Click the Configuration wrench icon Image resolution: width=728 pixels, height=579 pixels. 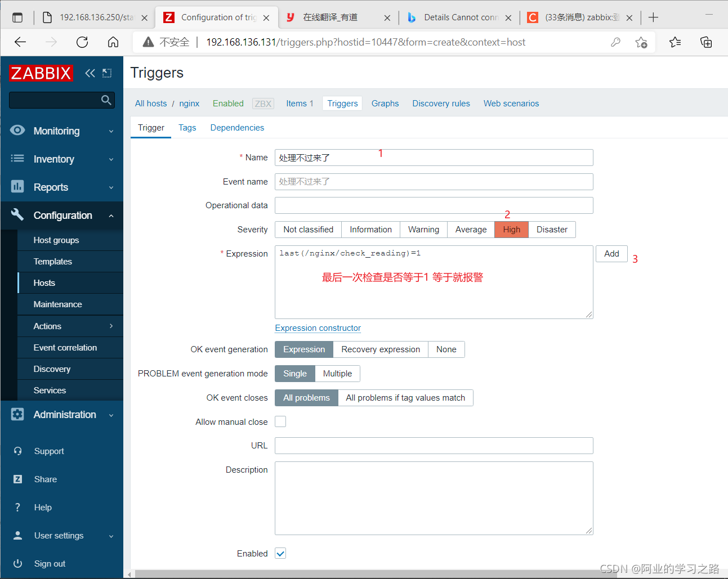coord(17,215)
